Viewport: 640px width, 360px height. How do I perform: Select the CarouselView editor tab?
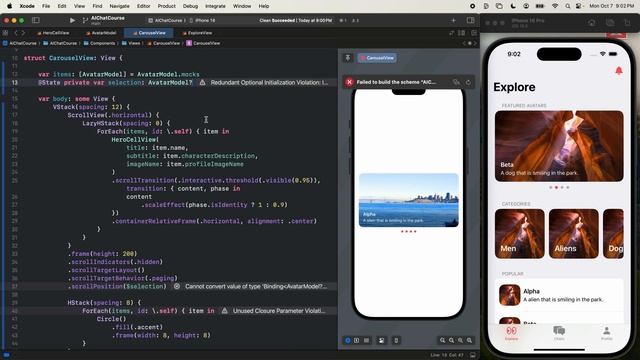(x=149, y=33)
